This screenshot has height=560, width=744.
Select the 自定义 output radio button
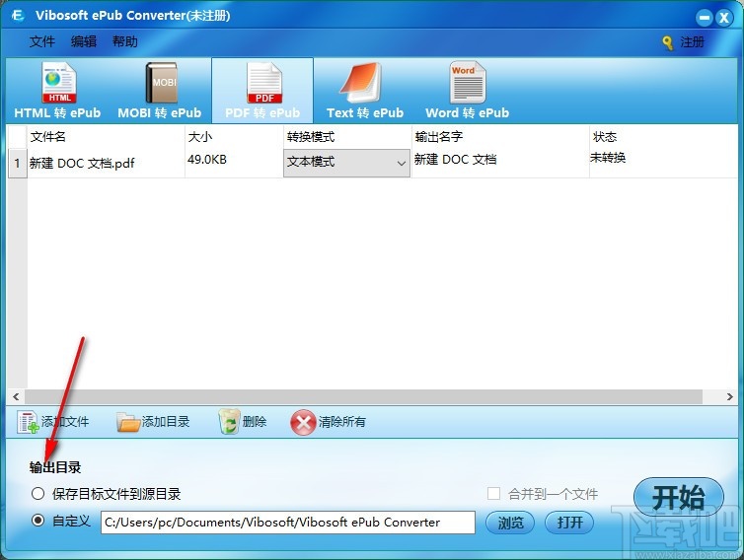point(37,521)
